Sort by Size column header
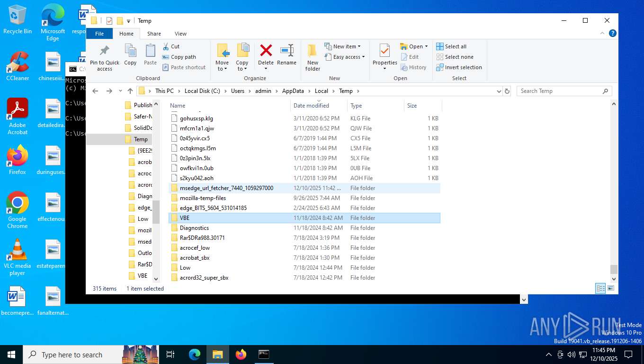 [x=423, y=106]
